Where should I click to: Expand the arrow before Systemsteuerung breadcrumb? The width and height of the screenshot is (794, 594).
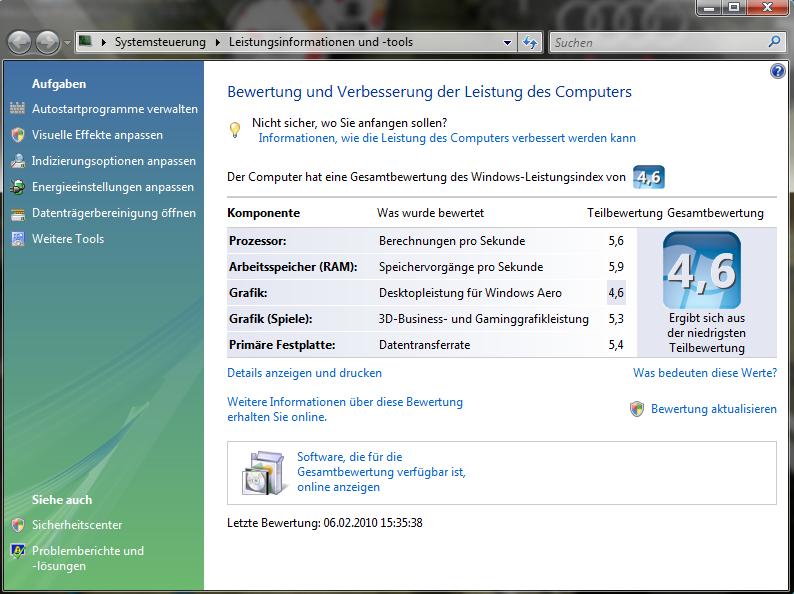coord(103,43)
